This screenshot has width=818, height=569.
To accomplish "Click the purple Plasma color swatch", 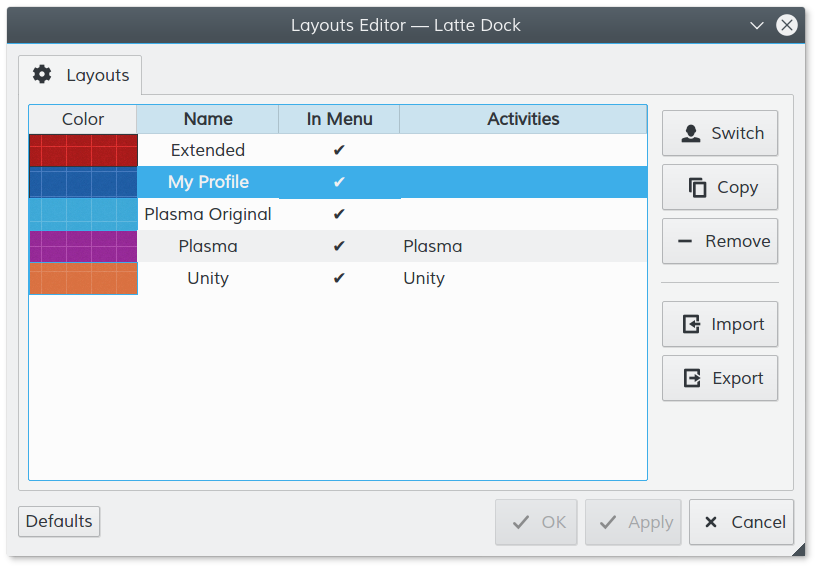I will pos(83,246).
